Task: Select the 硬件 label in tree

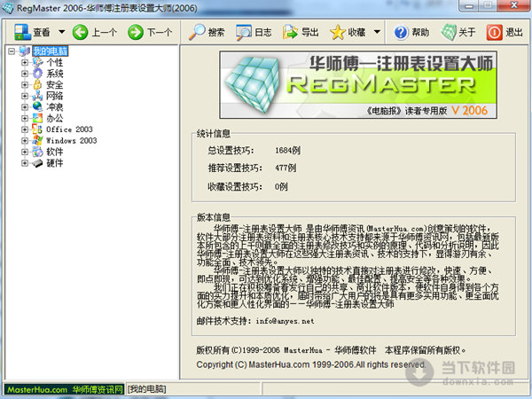Action: coord(55,163)
